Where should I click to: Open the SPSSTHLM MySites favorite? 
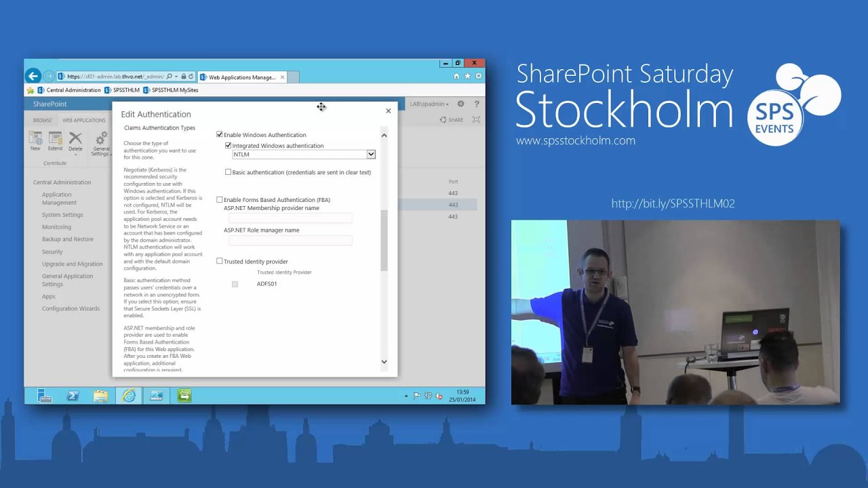point(171,90)
